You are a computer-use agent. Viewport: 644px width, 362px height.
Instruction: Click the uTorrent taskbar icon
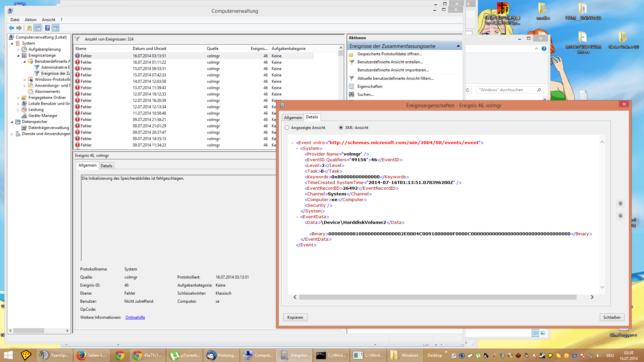pos(184,355)
